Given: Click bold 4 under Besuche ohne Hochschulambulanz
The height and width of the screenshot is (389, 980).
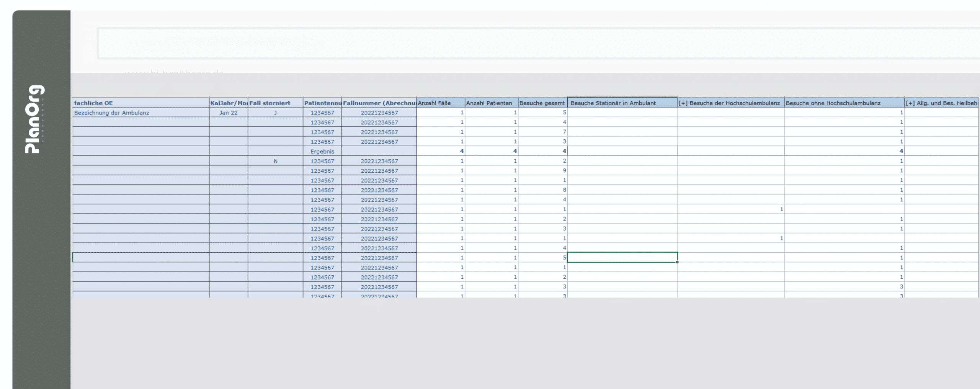Looking at the screenshot, I should point(844,151).
